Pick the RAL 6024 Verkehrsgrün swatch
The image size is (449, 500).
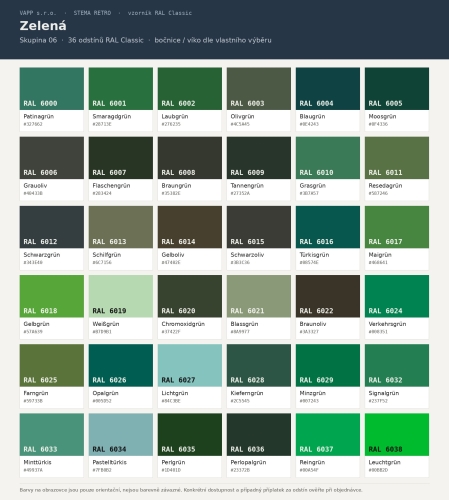pyautogui.click(x=397, y=296)
